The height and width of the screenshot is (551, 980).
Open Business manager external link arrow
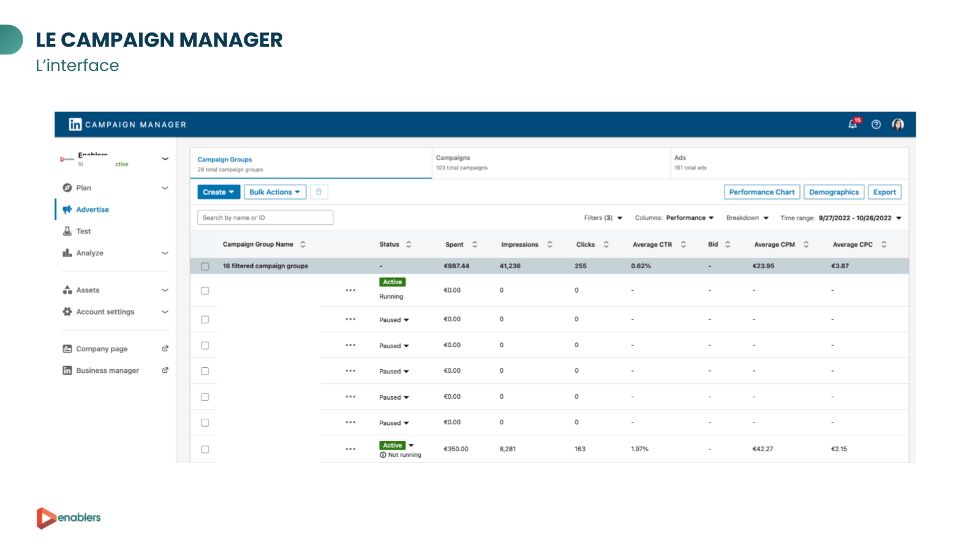(x=165, y=370)
